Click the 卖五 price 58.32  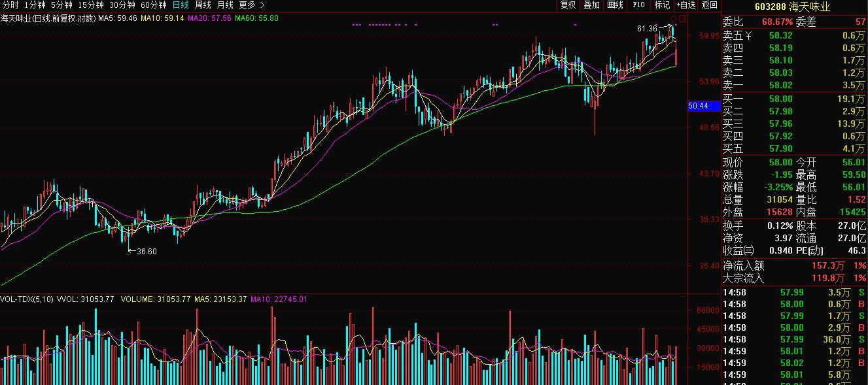pos(781,35)
